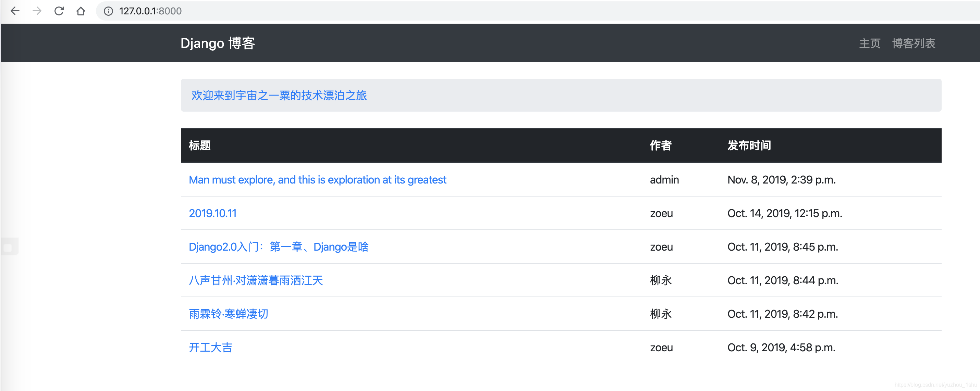
Task: Open 博客列表 in the navbar
Action: tap(914, 43)
